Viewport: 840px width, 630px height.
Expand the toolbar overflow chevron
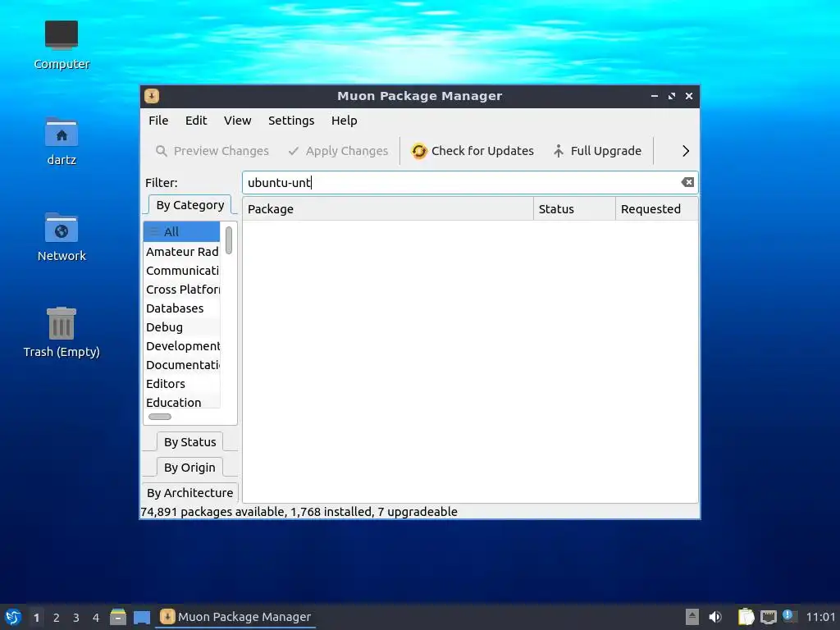click(686, 151)
